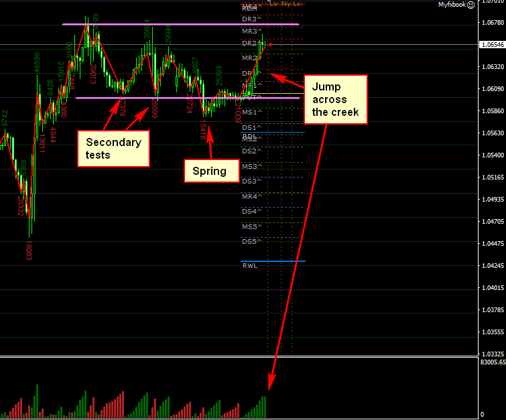Click the Ny session label at top
The height and width of the screenshot is (420, 506).
click(286, 4)
